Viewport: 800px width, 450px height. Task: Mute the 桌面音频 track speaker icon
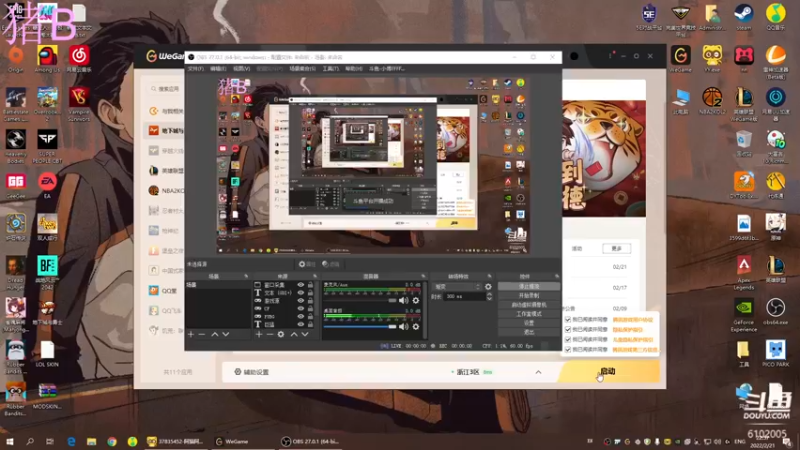pos(403,327)
